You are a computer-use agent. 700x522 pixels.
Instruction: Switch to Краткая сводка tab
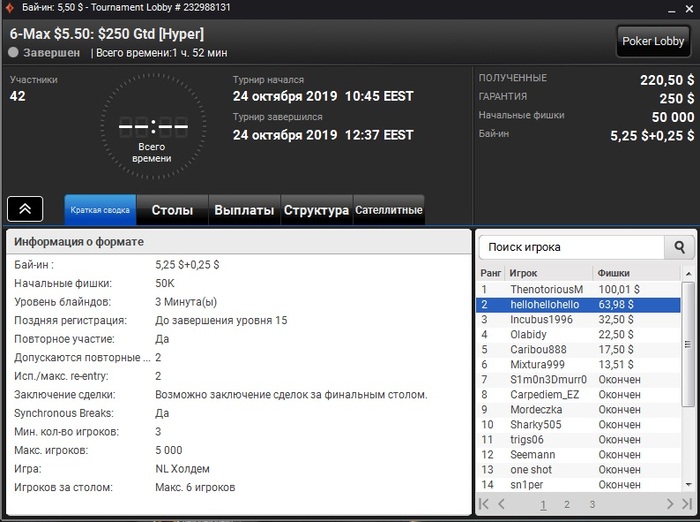tap(100, 209)
